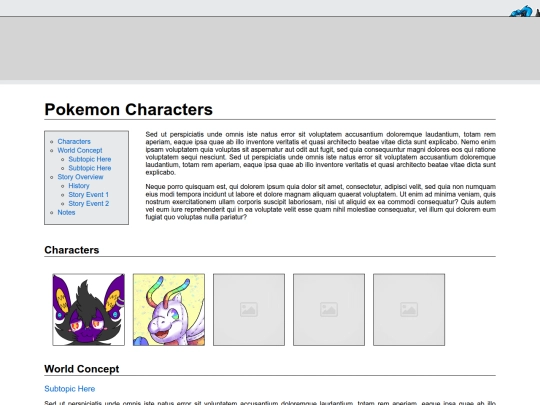Open the purple-eared black character thumbnail
The width and height of the screenshot is (540, 405).
[89, 310]
